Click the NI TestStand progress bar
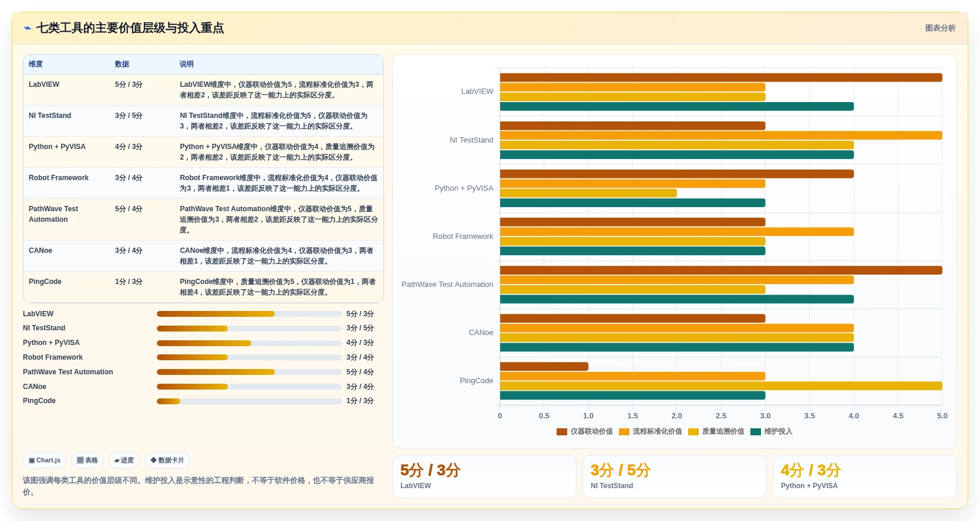 tap(249, 329)
